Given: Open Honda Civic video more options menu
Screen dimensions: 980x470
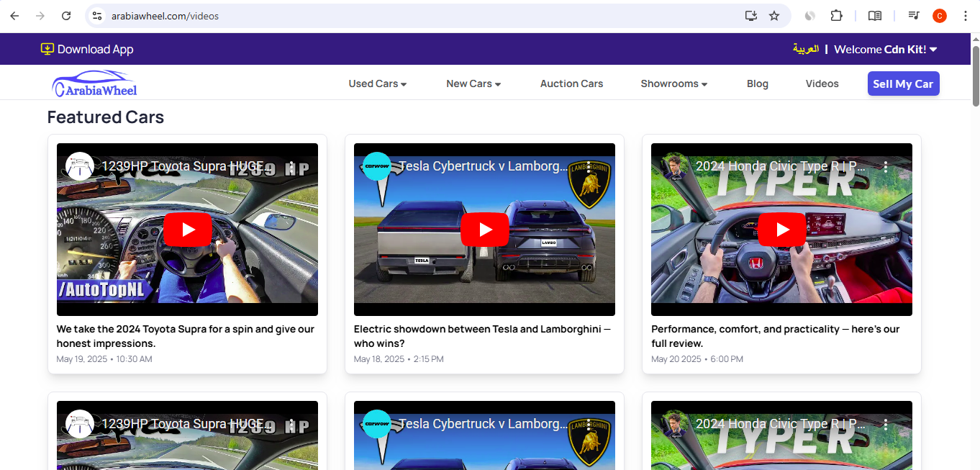Looking at the screenshot, I should pos(886,166).
